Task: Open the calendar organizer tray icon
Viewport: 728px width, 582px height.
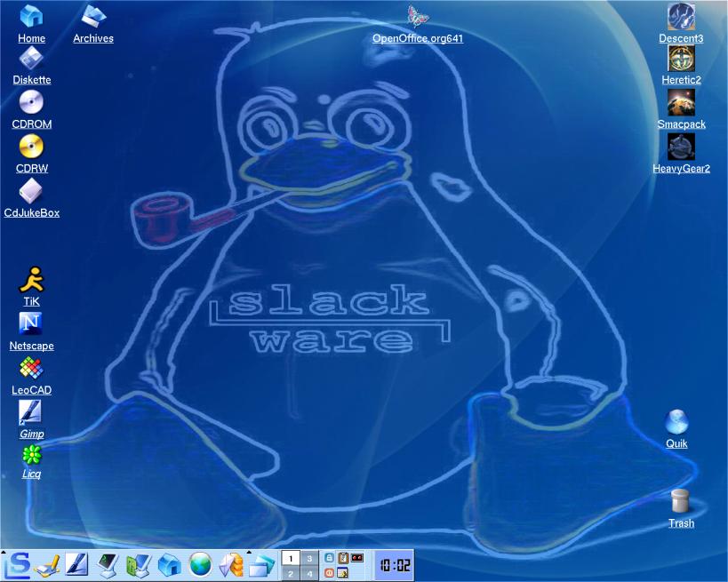Action: (x=343, y=573)
